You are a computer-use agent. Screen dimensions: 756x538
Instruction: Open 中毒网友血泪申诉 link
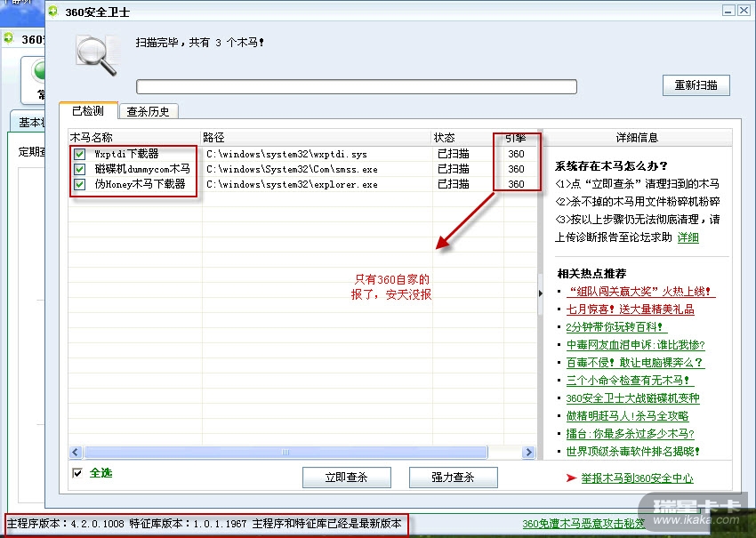635,345
